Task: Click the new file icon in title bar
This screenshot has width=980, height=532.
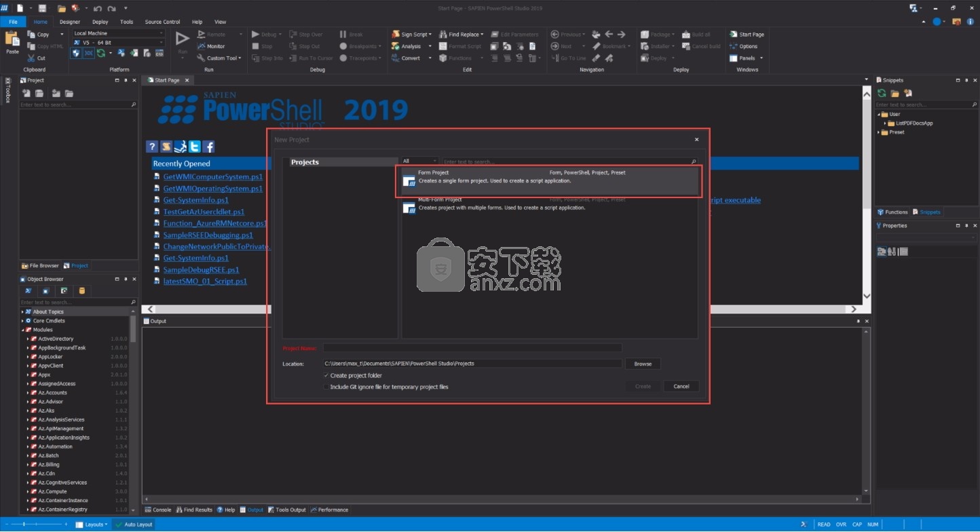Action: [20, 8]
